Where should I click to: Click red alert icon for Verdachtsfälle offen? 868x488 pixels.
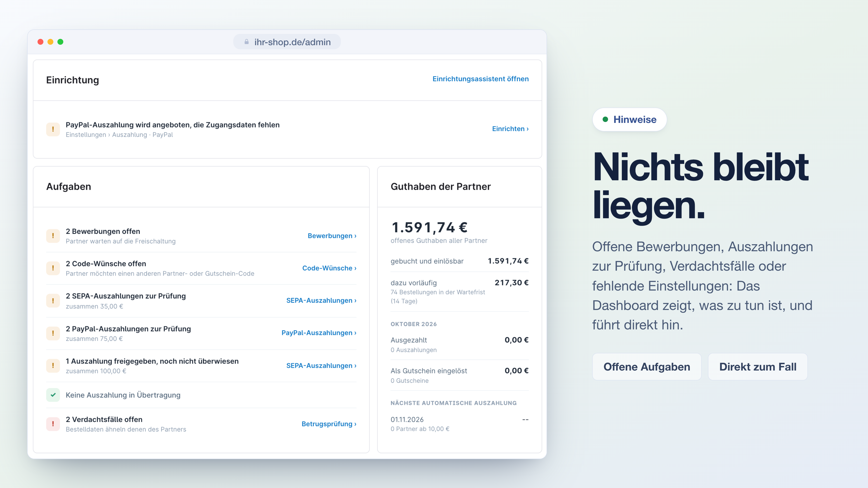tap(53, 424)
